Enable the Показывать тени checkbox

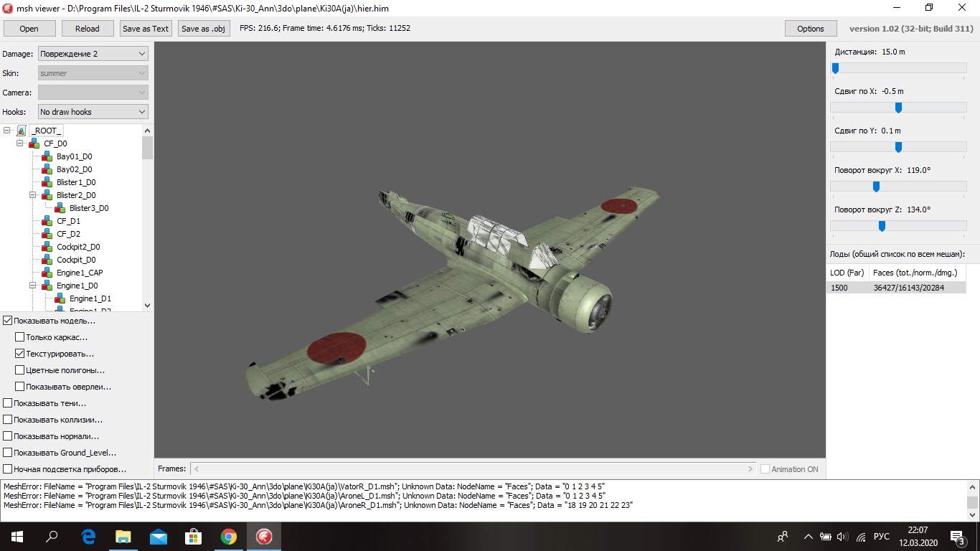point(7,403)
